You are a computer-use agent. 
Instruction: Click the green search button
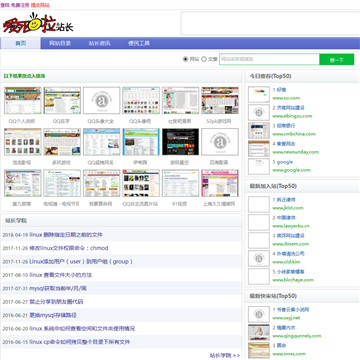point(337,59)
